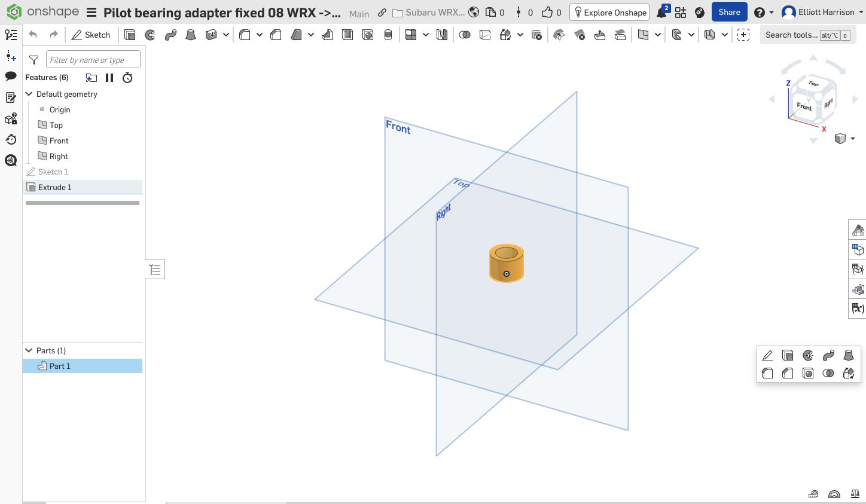This screenshot has height=504, width=866.
Task: Select the Boolean tool in the top toolbar
Action: pos(465,35)
